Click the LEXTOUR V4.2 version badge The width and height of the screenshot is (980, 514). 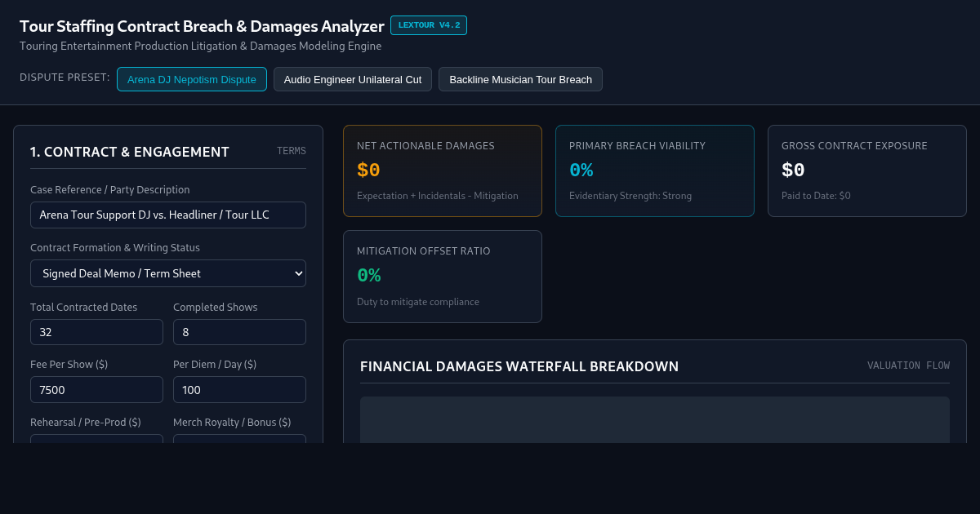pos(429,25)
